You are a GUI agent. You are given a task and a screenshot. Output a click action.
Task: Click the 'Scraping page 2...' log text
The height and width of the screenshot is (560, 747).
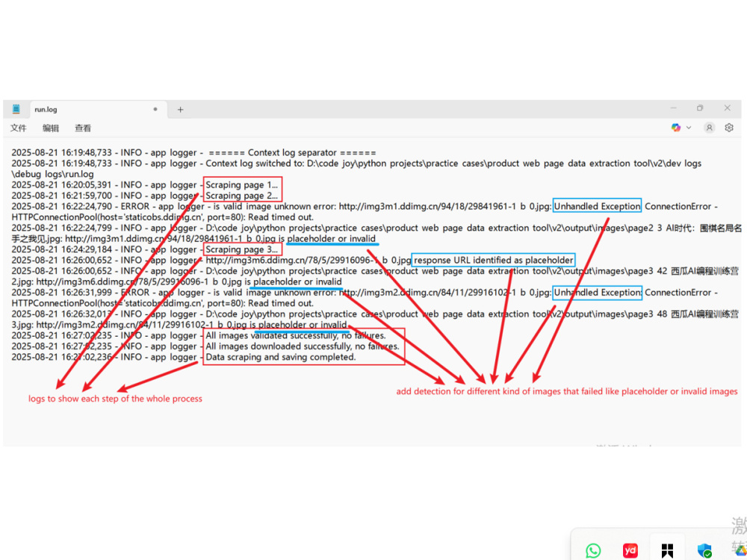[241, 196]
